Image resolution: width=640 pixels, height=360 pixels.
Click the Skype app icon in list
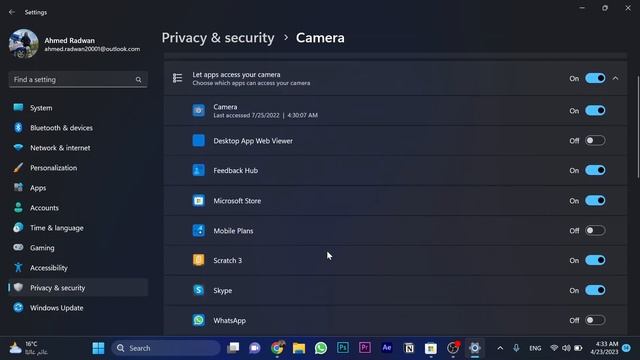(x=199, y=290)
